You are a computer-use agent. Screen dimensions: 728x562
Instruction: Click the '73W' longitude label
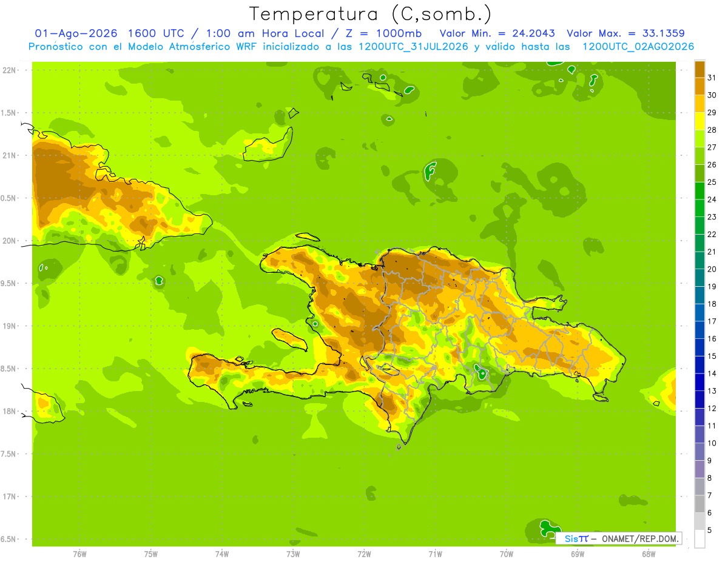tap(293, 554)
